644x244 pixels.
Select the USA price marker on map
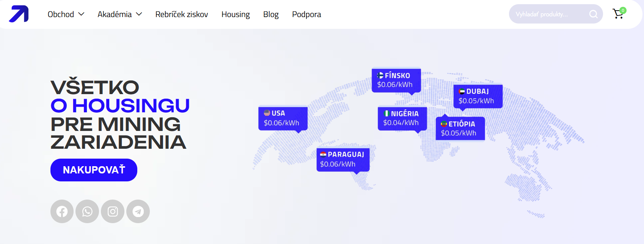[283, 118]
